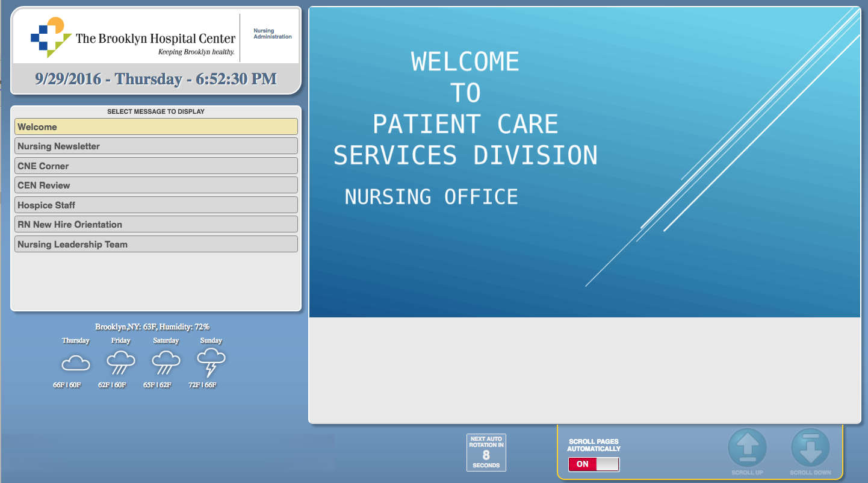
Task: Click the Scroll Down arrow icon
Action: (810, 448)
